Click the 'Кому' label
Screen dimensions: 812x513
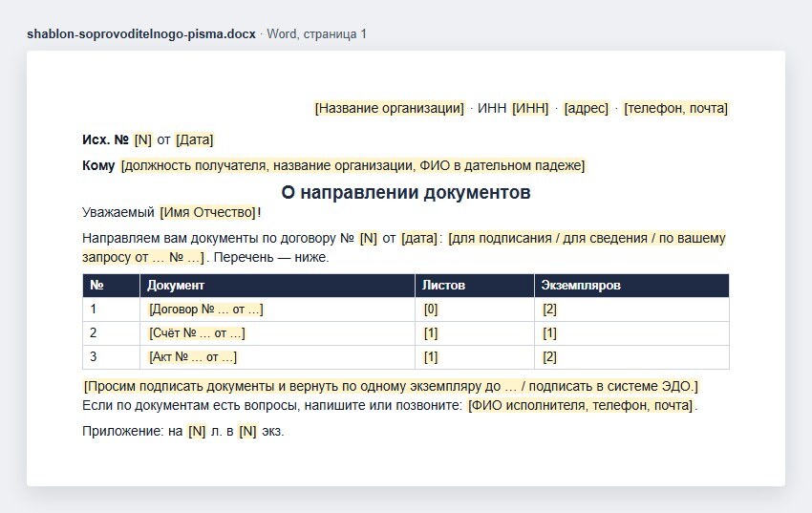(98, 165)
